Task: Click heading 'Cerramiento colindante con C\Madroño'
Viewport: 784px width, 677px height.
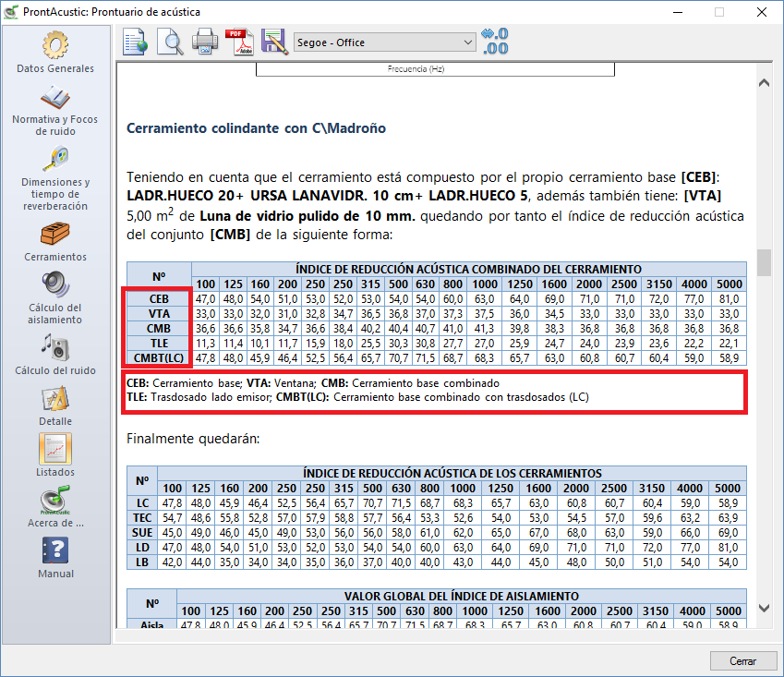Action: tap(256, 128)
